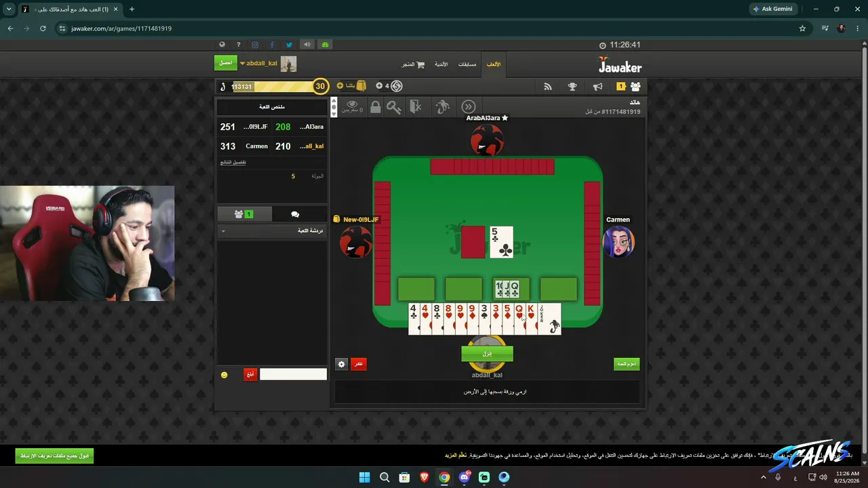Click the red غادر leave button

358,364
